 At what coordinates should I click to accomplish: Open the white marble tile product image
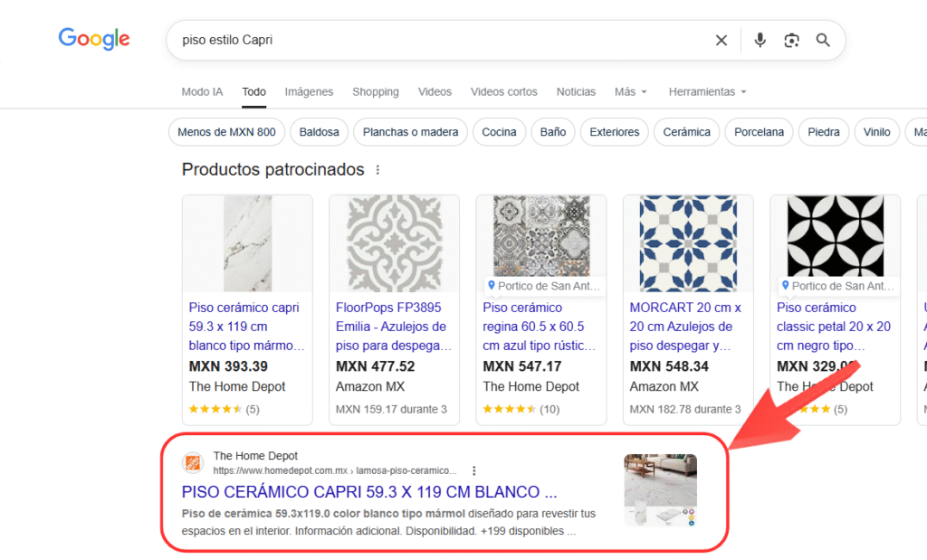click(247, 243)
